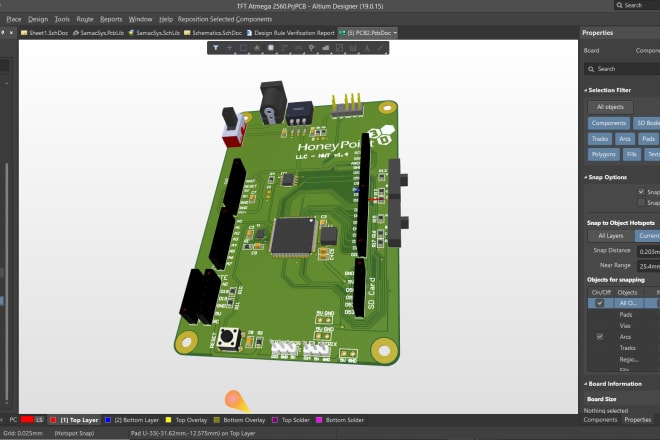This screenshot has height=440, width=660.
Task: Open the Help menu
Action: click(166, 19)
